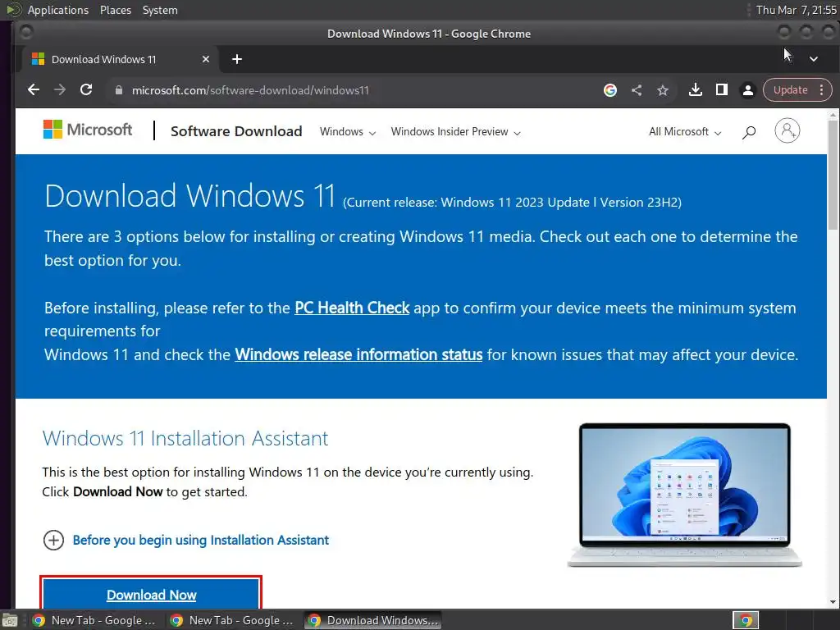
Task: Close the Download Windows 11 tab
Action: pos(206,59)
